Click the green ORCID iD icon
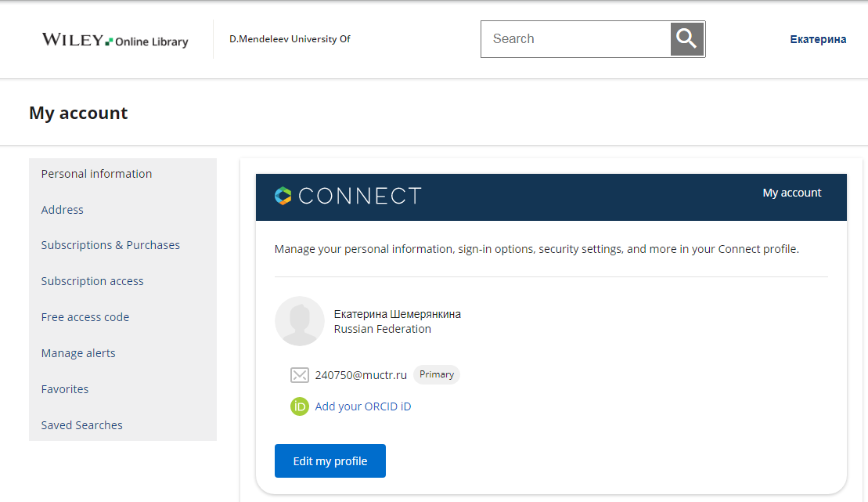The height and width of the screenshot is (502, 868). 299,406
